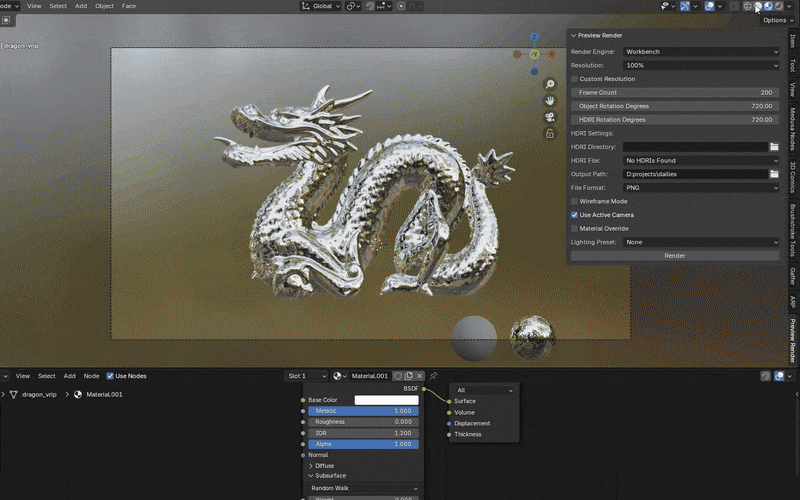The image size is (800, 500).
Task: Open the File Format dropdown
Action: pos(700,187)
